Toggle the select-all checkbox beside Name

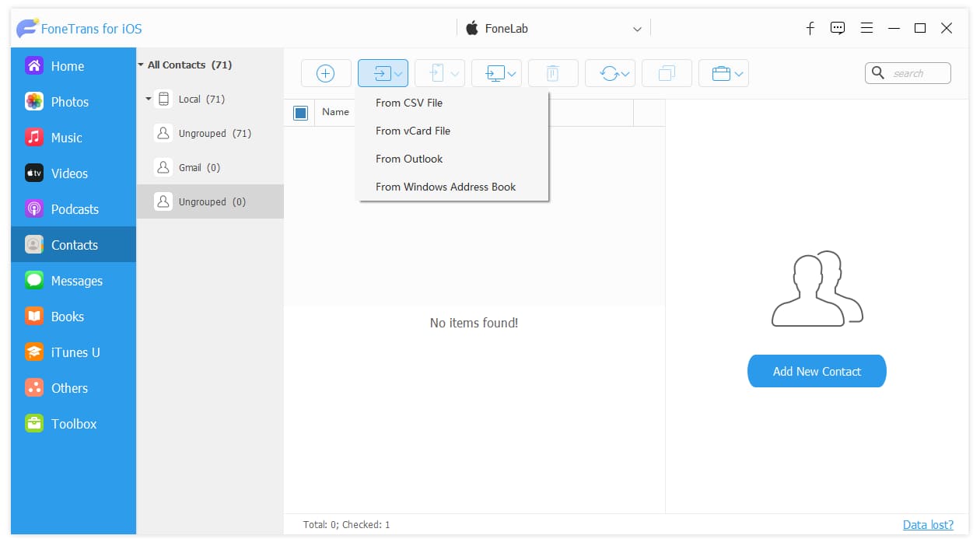click(x=300, y=113)
